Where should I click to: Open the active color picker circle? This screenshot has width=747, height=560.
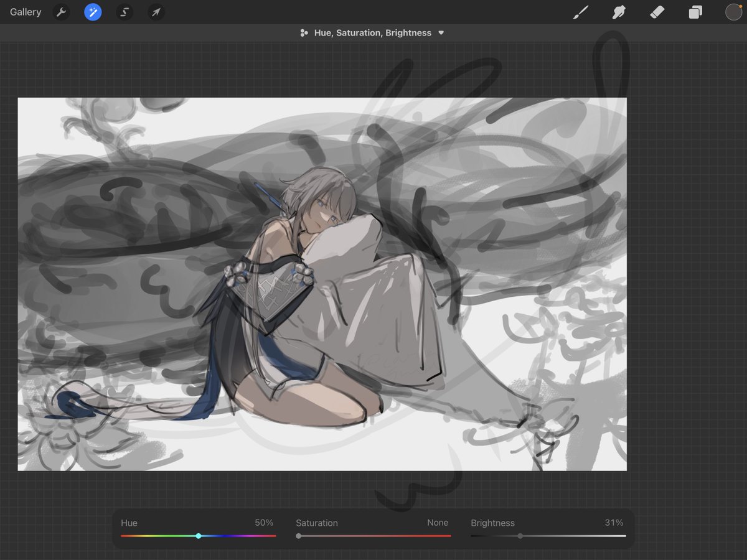[x=733, y=12]
